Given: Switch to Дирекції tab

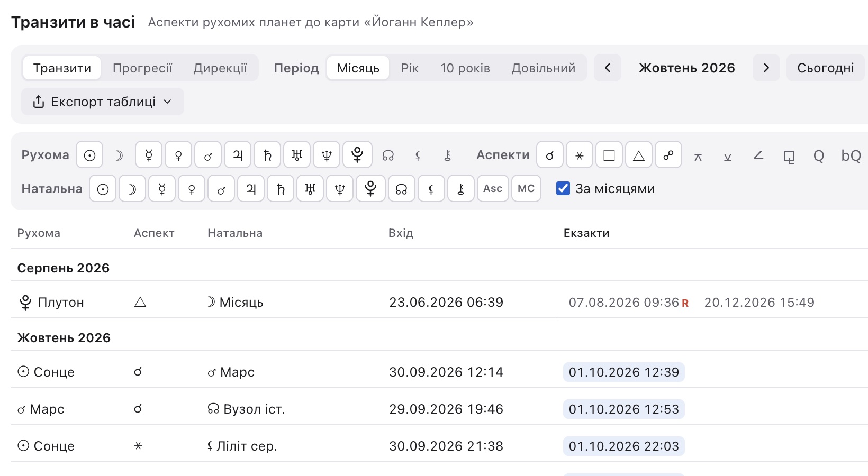Looking at the screenshot, I should tap(220, 68).
